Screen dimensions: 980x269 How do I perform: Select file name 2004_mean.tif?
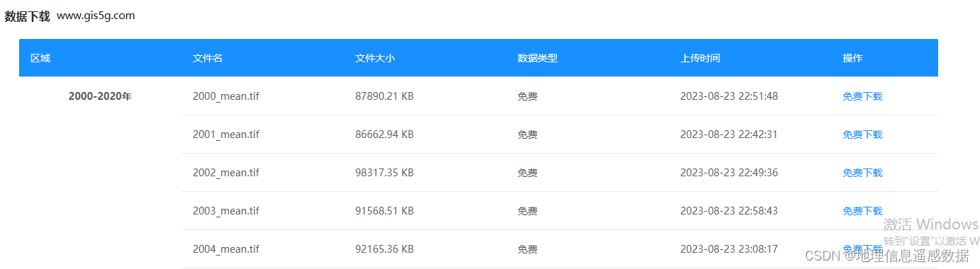click(x=226, y=249)
